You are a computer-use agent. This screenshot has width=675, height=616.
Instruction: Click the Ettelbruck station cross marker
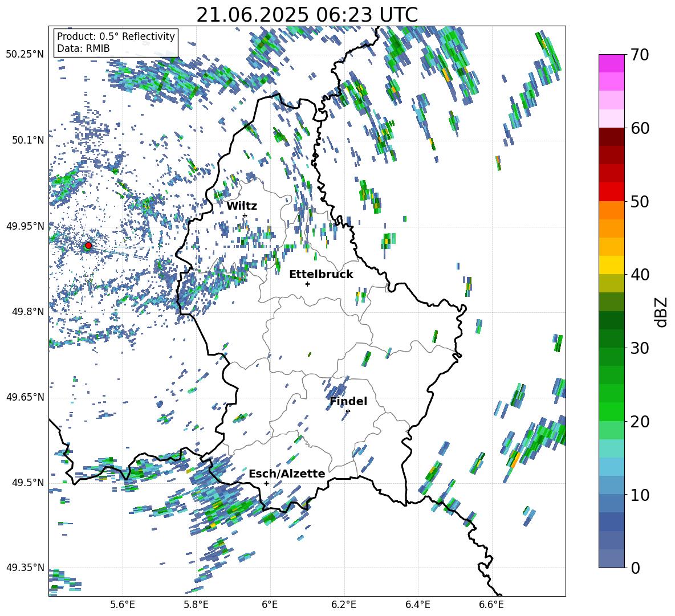click(x=307, y=284)
